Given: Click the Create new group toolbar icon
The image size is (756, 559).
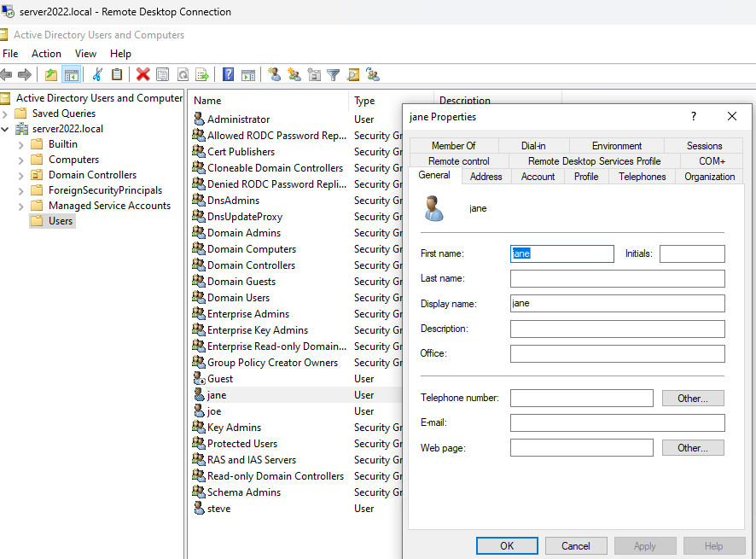Looking at the screenshot, I should click(x=294, y=75).
